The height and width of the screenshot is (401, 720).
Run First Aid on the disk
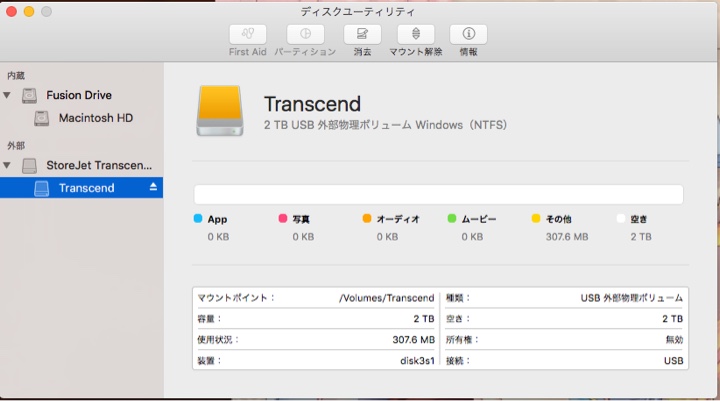click(x=248, y=34)
